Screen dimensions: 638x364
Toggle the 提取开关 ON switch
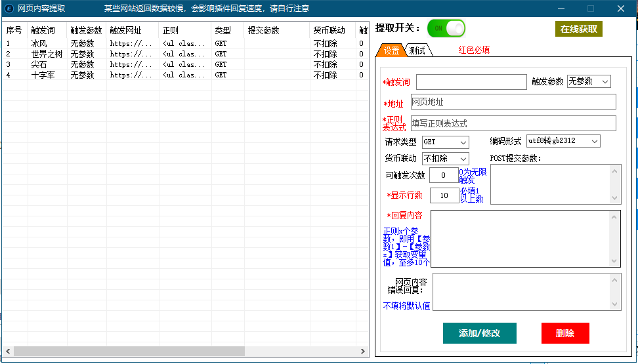point(446,28)
